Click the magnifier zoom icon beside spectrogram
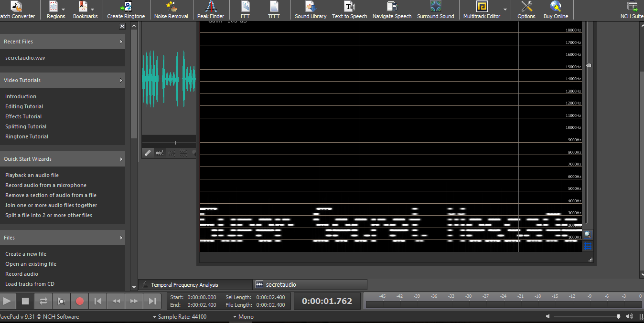This screenshot has width=644, height=323. click(588, 235)
